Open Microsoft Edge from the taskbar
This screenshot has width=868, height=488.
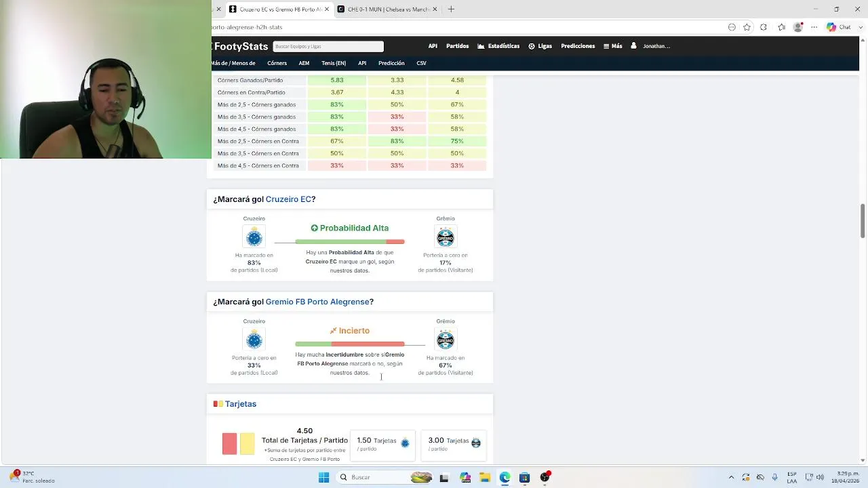click(x=505, y=478)
